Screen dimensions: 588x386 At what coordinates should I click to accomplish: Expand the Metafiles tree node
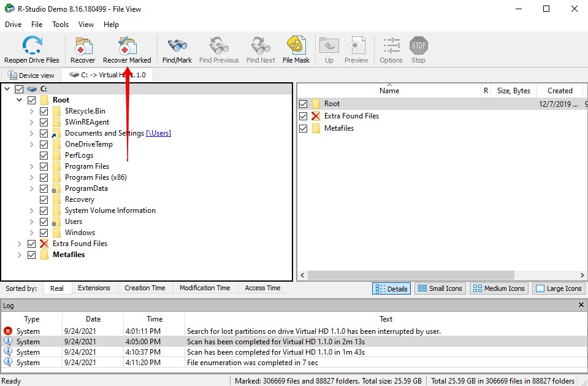click(x=20, y=255)
